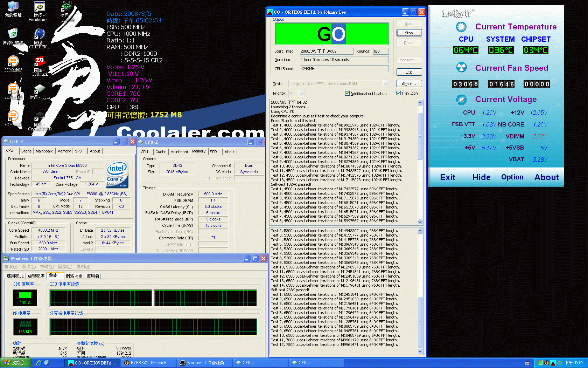Click the Task Manager title bar icon
588x368 pixels.
6,258
